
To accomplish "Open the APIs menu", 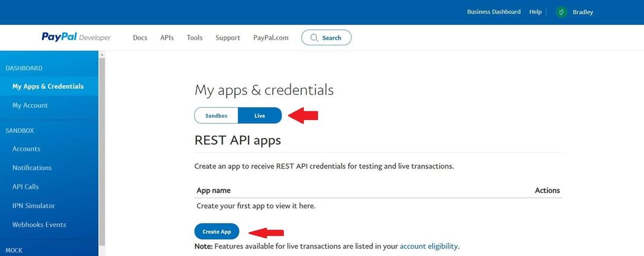I will click(x=167, y=38).
